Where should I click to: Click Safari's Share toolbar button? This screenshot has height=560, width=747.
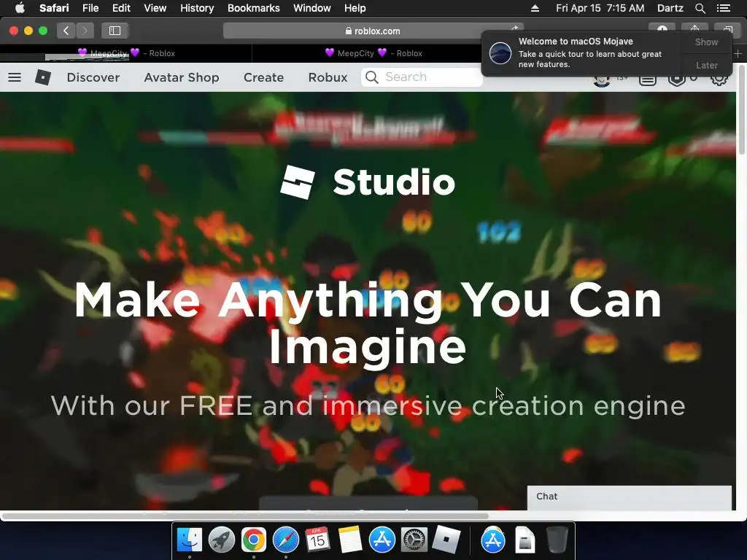point(694,29)
